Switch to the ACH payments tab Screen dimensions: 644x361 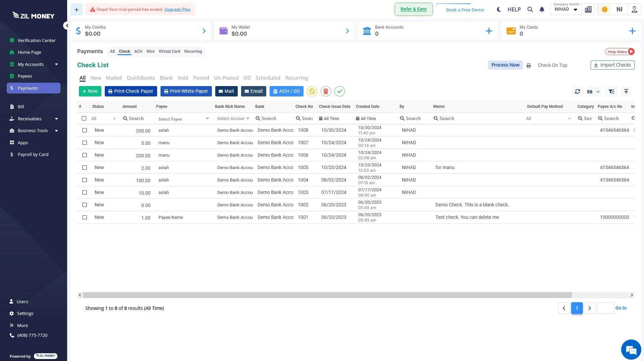[x=138, y=51]
